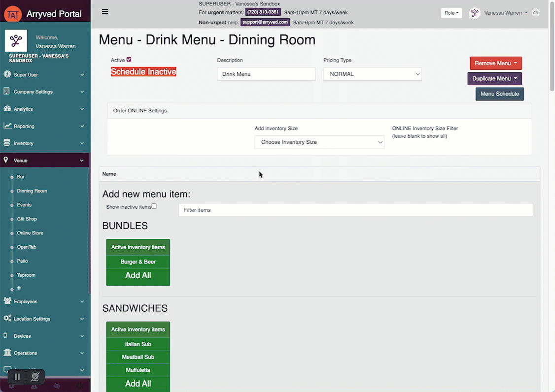
Task: Add the Burger & Beer item
Action: point(138,262)
